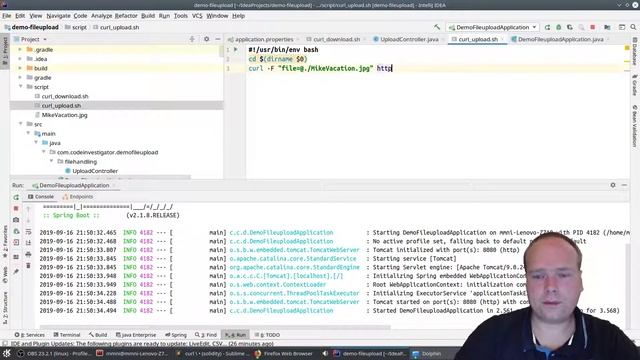Click the OBS entry in the taskbar
Screen dimensions: 640x360
(54, 354)
